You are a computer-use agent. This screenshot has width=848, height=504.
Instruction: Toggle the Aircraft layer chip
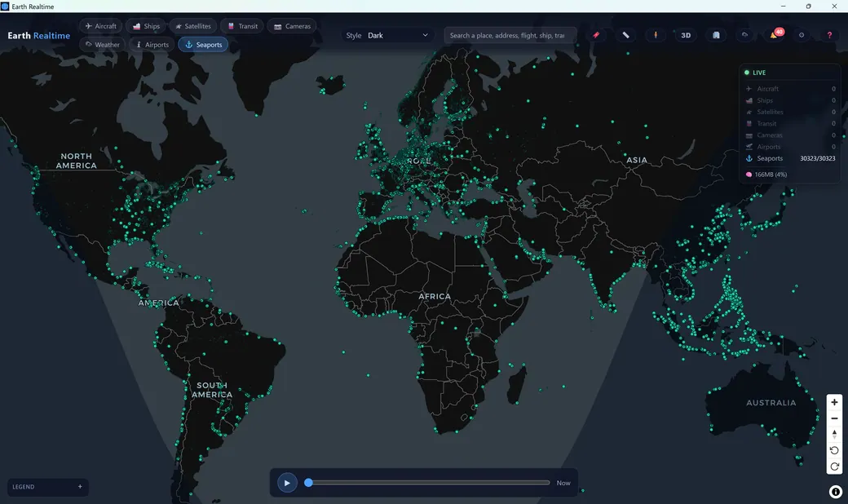pyautogui.click(x=101, y=26)
